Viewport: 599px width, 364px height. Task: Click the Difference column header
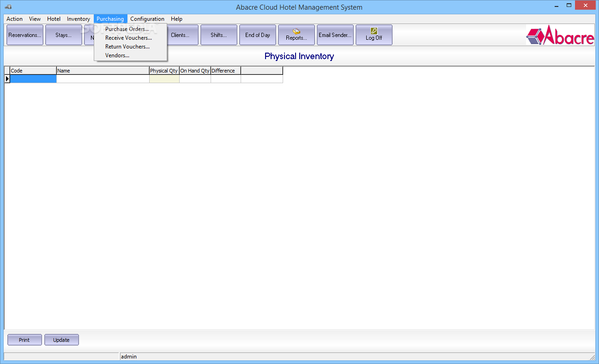pyautogui.click(x=226, y=71)
